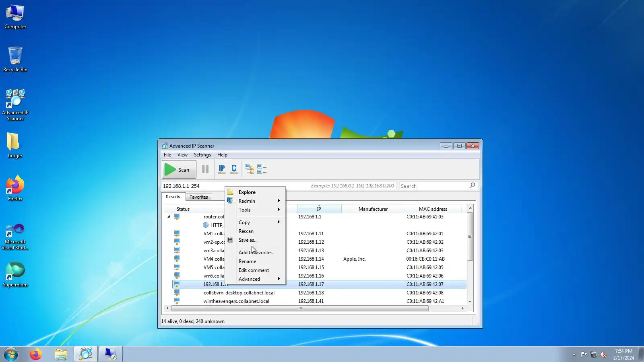
Task: Click the vertical scrollbar up arrow
Action: click(x=470, y=208)
